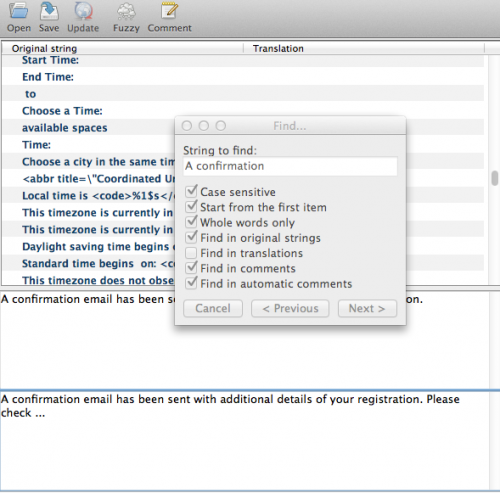Sort by Original string column header
The image size is (500, 493).
(123, 48)
